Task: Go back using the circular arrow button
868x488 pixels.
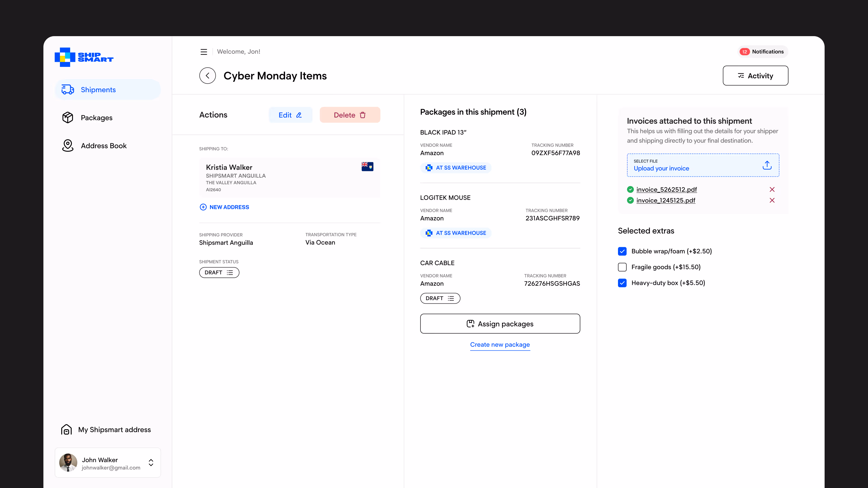Action: point(207,76)
